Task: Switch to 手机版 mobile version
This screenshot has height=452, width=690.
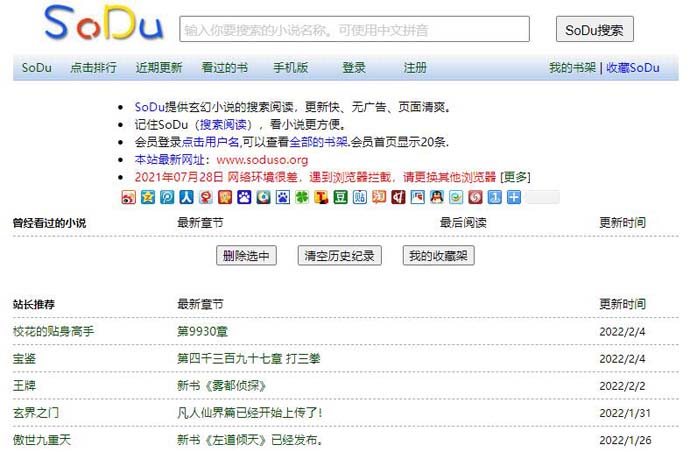Action: tap(290, 68)
